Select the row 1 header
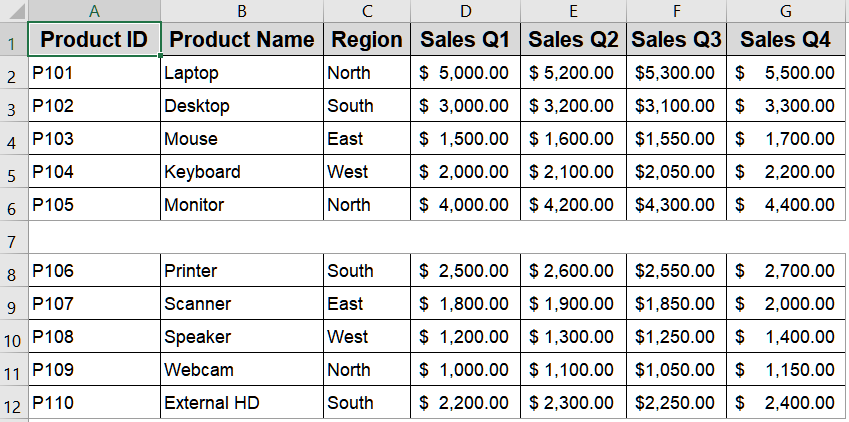Image resolution: width=849 pixels, height=422 pixels. (x=14, y=40)
